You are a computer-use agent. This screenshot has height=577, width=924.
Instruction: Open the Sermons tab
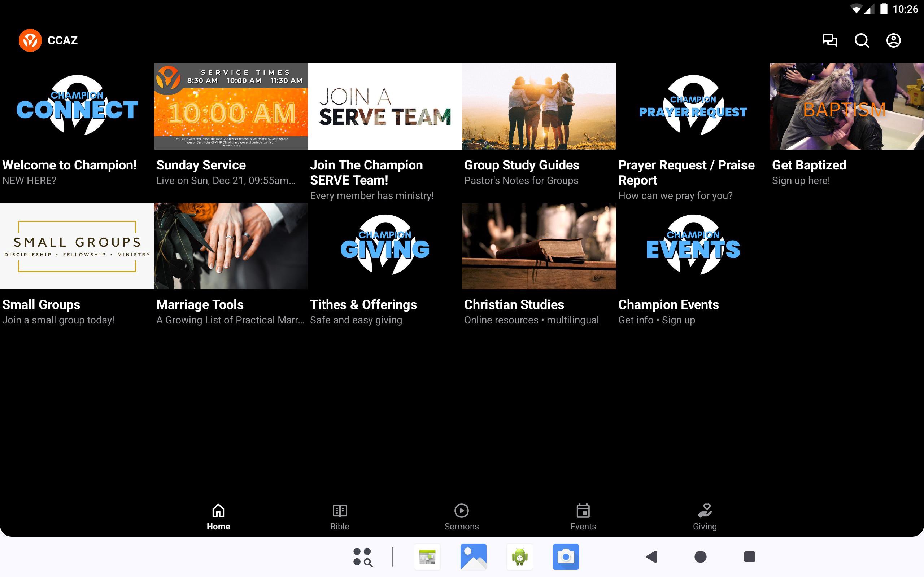(x=461, y=517)
